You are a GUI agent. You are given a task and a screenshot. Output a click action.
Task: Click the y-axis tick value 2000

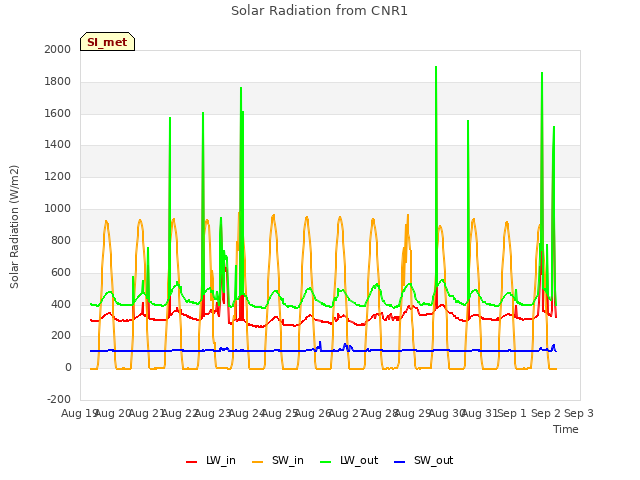tap(58, 49)
